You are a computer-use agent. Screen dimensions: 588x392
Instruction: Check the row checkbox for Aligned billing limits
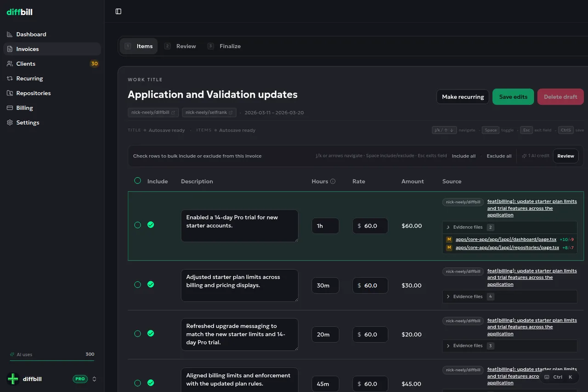(x=137, y=383)
